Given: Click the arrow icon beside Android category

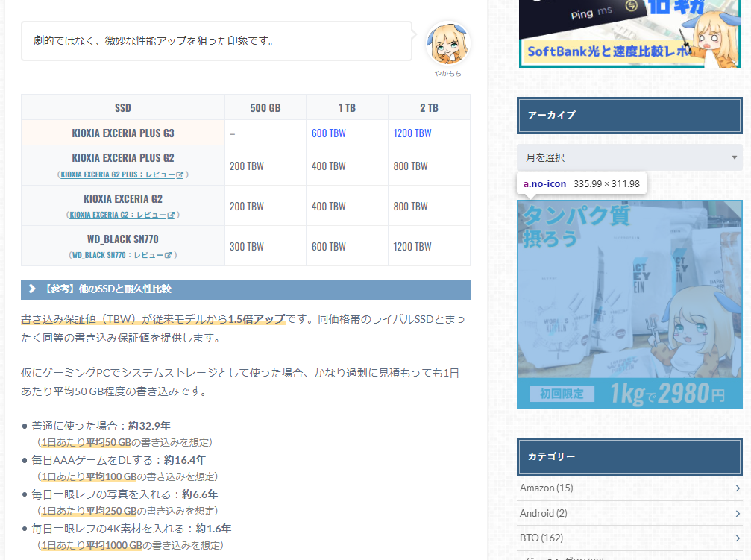Looking at the screenshot, I should tap(737, 513).
